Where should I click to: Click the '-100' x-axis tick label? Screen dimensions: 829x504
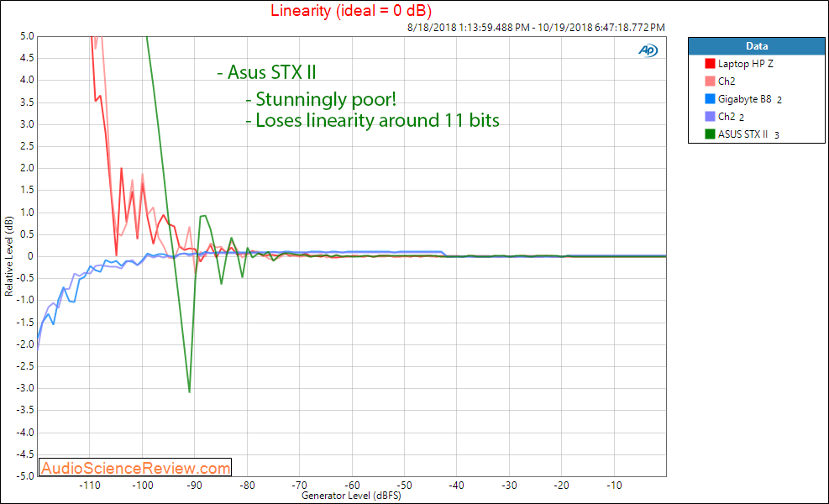[x=142, y=485]
